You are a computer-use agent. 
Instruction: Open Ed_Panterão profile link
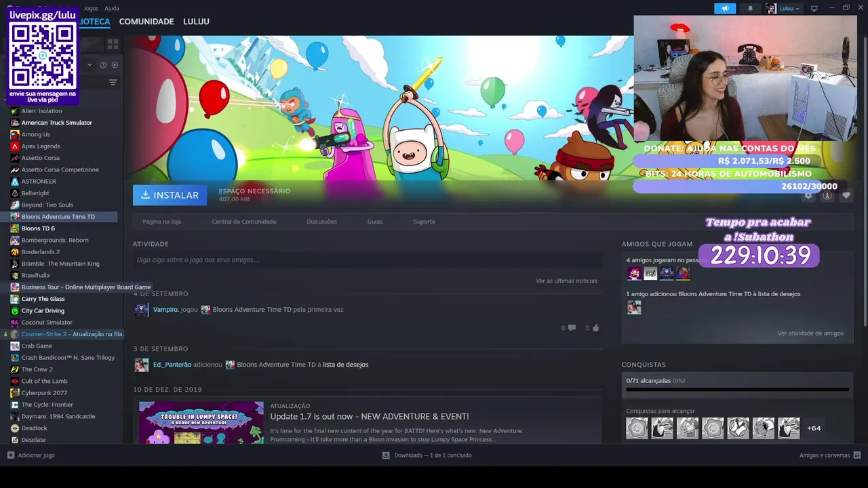[172, 365]
